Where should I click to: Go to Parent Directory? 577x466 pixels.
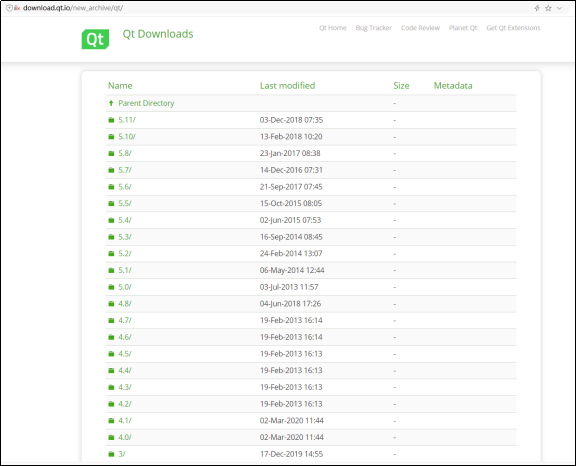tap(146, 103)
